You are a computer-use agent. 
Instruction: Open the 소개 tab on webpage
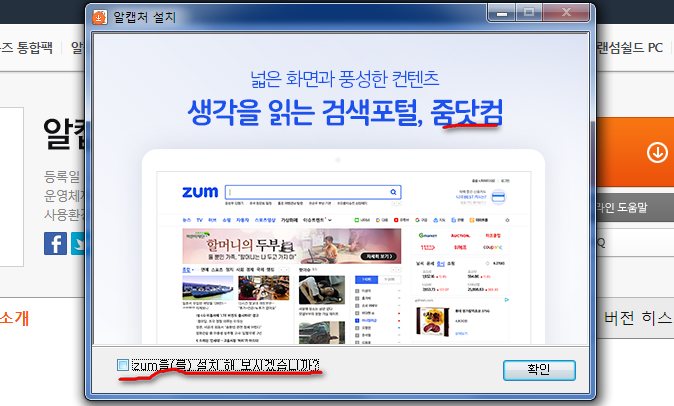click(14, 318)
